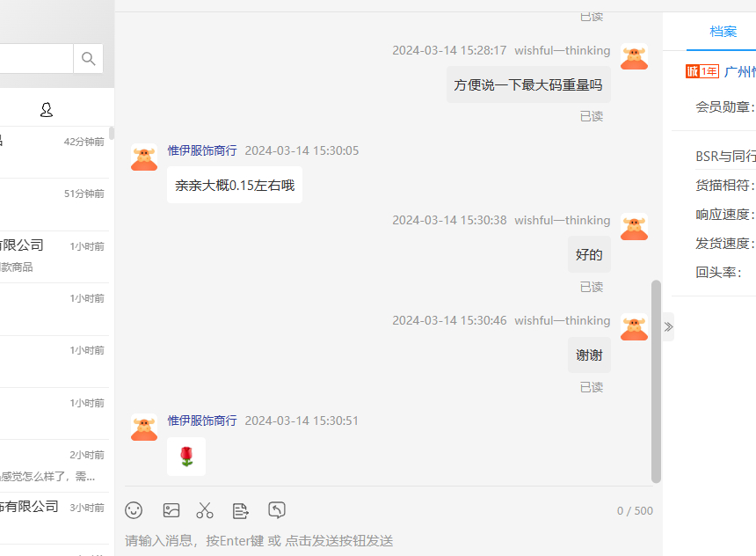Click the seller avatar beside 亲亲大概0.15左右哦

(x=144, y=157)
